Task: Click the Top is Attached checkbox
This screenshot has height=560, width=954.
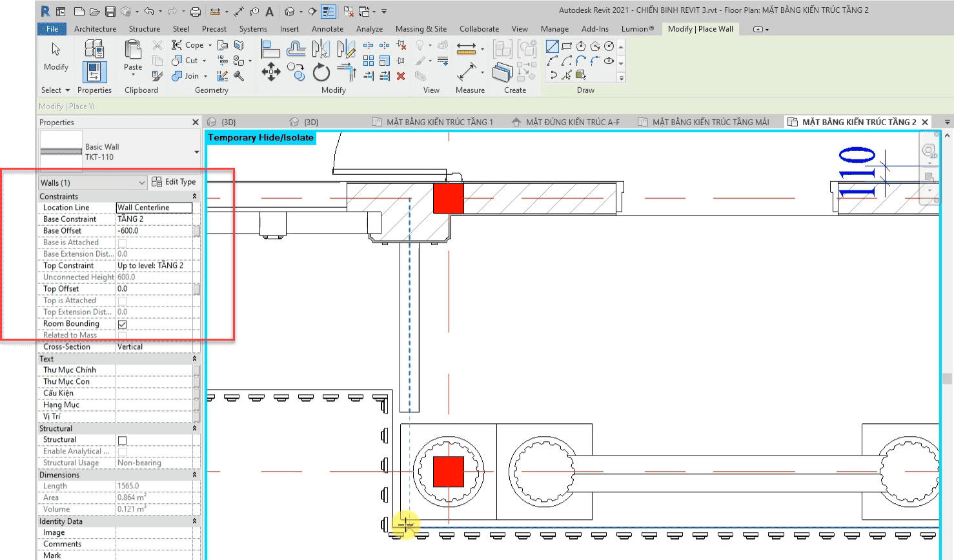Action: coord(122,301)
